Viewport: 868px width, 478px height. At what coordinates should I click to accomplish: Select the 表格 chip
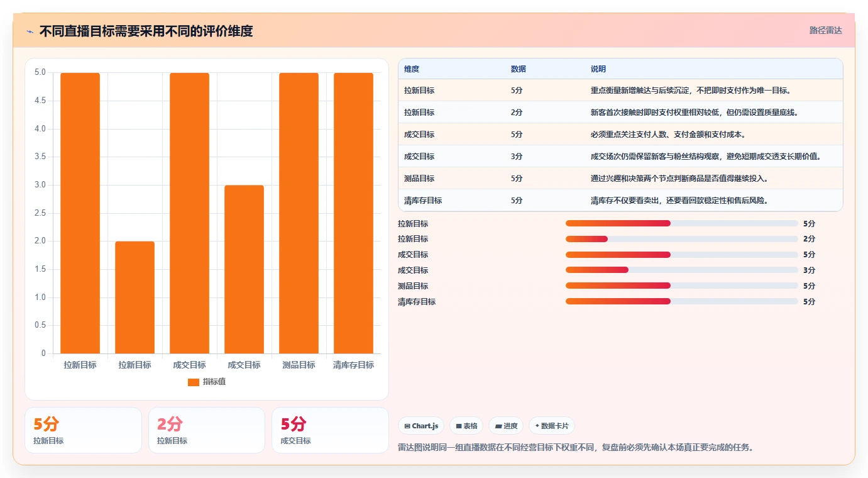[x=466, y=426]
